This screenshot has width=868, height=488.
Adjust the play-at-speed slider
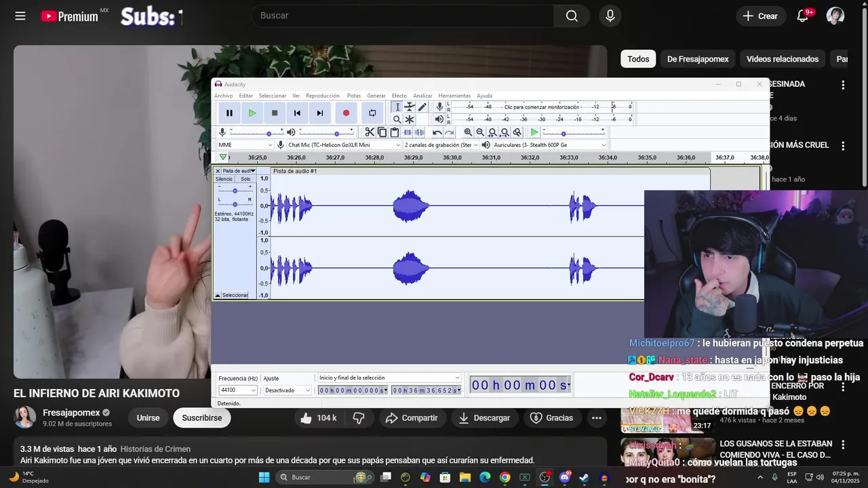(x=573, y=132)
